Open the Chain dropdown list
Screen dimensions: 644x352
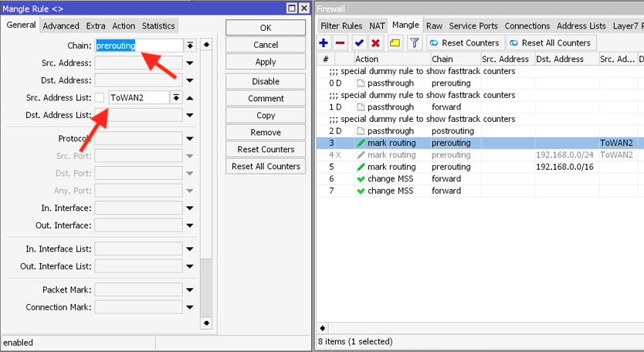pos(190,46)
